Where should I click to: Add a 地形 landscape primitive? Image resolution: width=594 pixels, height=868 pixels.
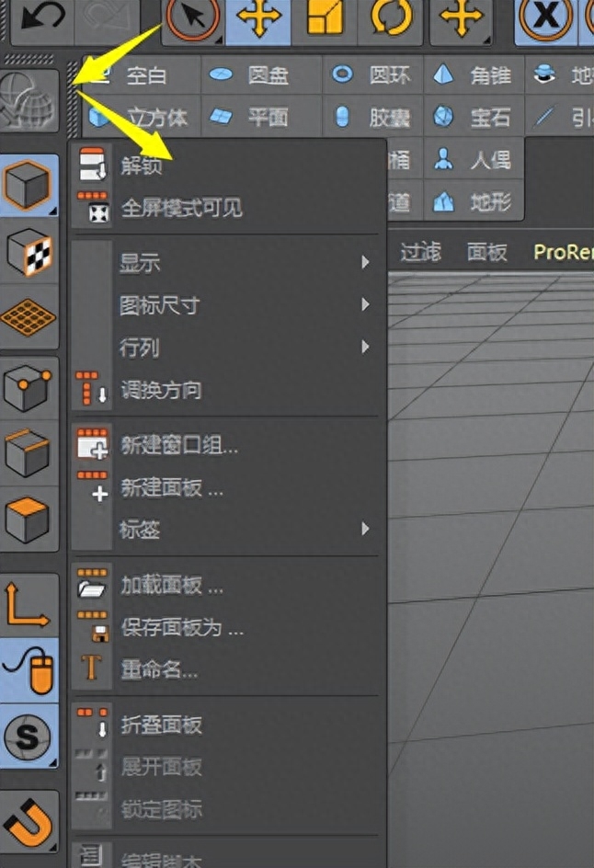[474, 202]
